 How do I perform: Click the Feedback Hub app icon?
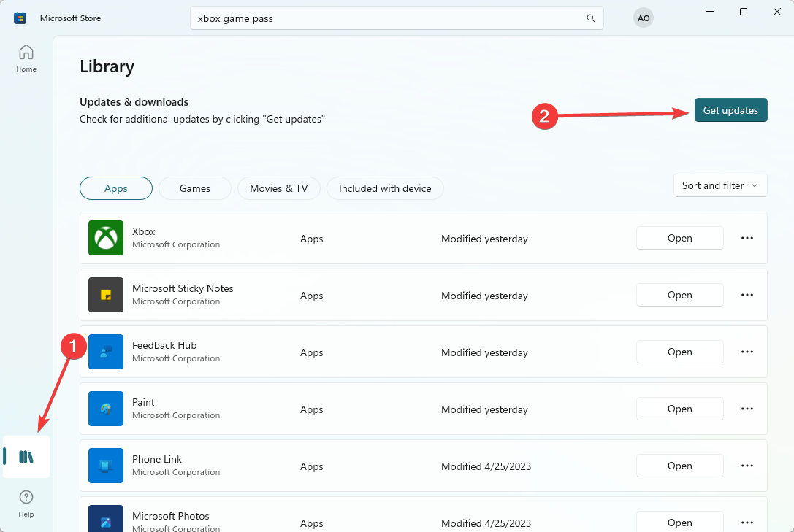(106, 352)
